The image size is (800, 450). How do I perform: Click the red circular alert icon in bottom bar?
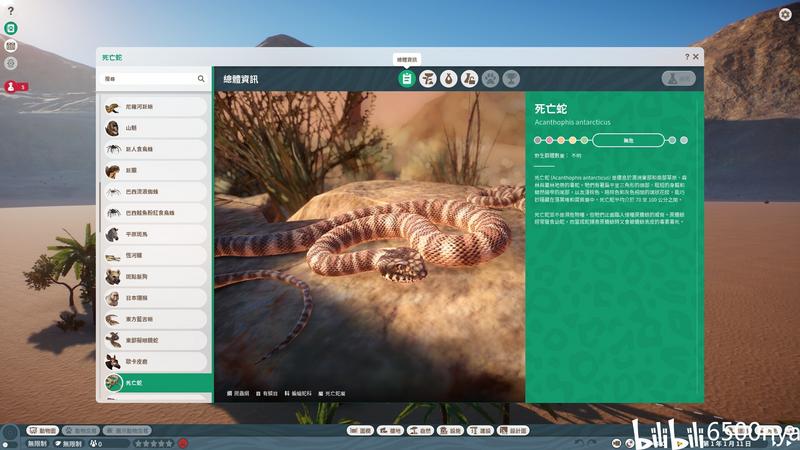183,443
